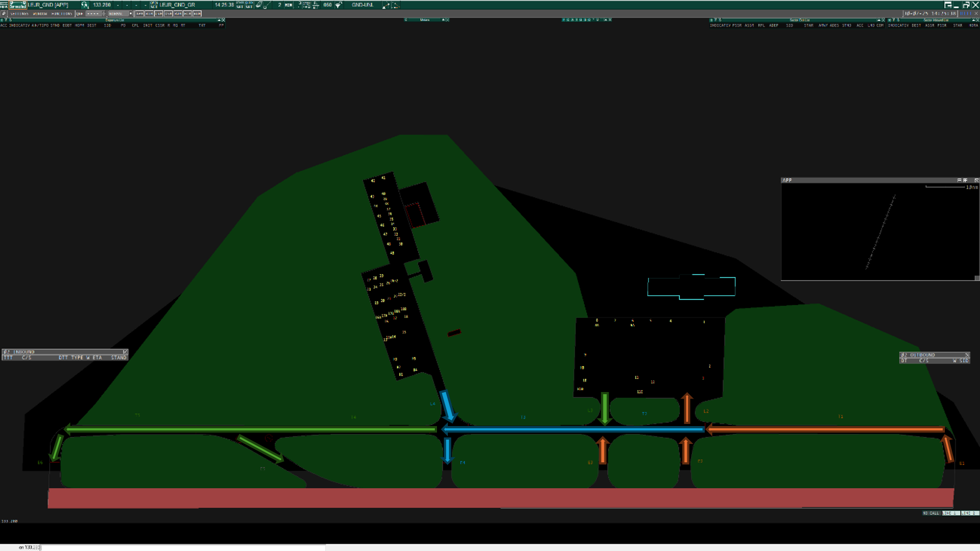
Task: Open the 050 altitude value selector
Action: pyautogui.click(x=327, y=5)
